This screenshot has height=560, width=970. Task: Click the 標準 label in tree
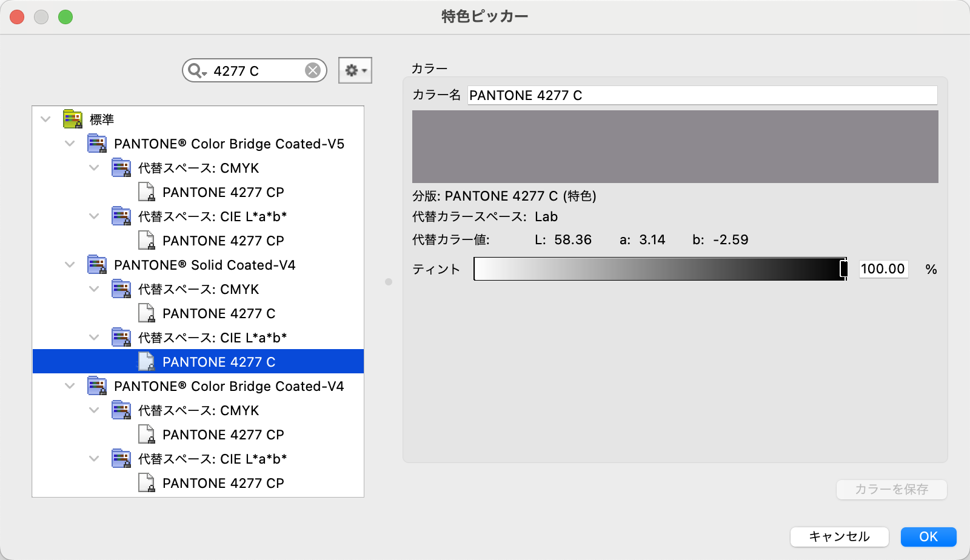point(102,119)
